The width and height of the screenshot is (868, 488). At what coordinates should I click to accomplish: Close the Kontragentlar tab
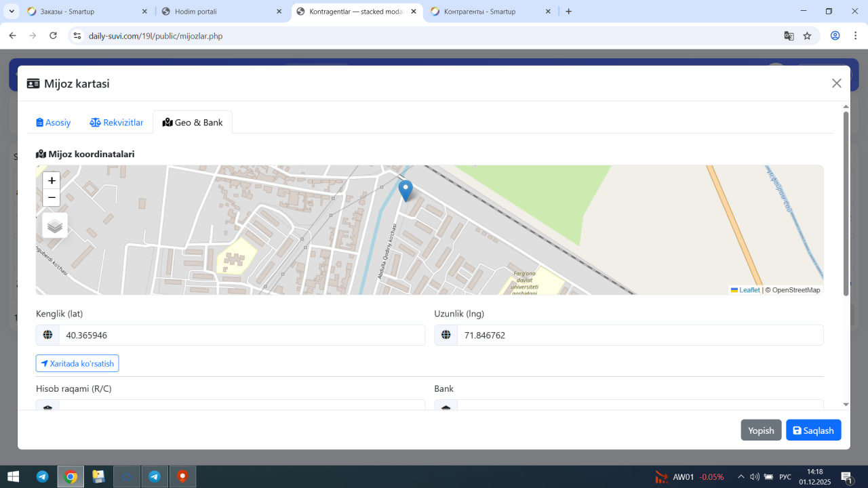[414, 12]
